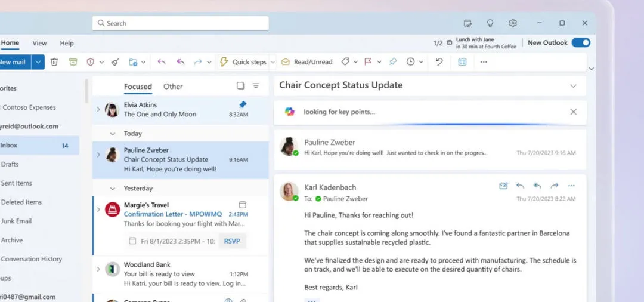Unpin the Elvia Atkins message pin icon

243,105
